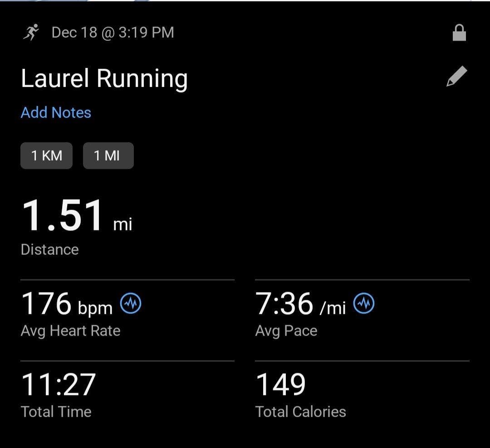Select the 1 MI badge
This screenshot has width=490, height=448.
click(x=108, y=156)
